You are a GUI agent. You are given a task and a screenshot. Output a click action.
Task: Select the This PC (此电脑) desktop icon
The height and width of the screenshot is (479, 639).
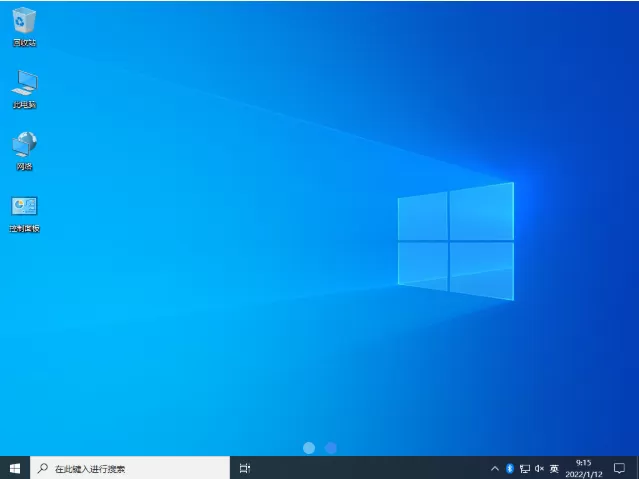coord(24,89)
